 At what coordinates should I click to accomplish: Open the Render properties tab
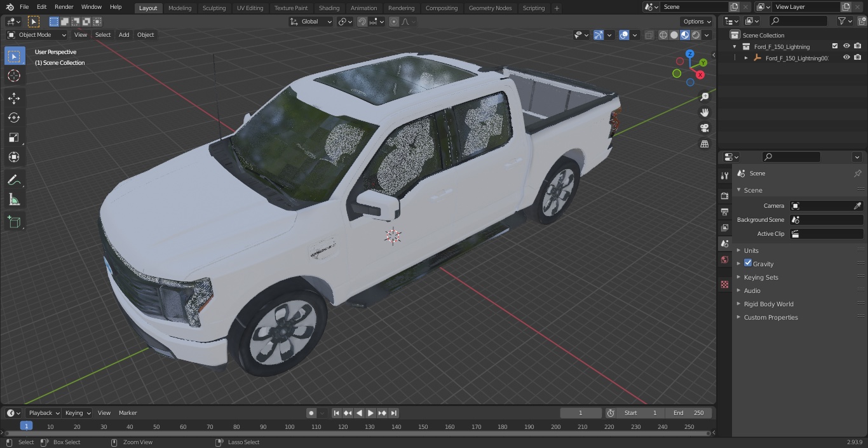(724, 196)
